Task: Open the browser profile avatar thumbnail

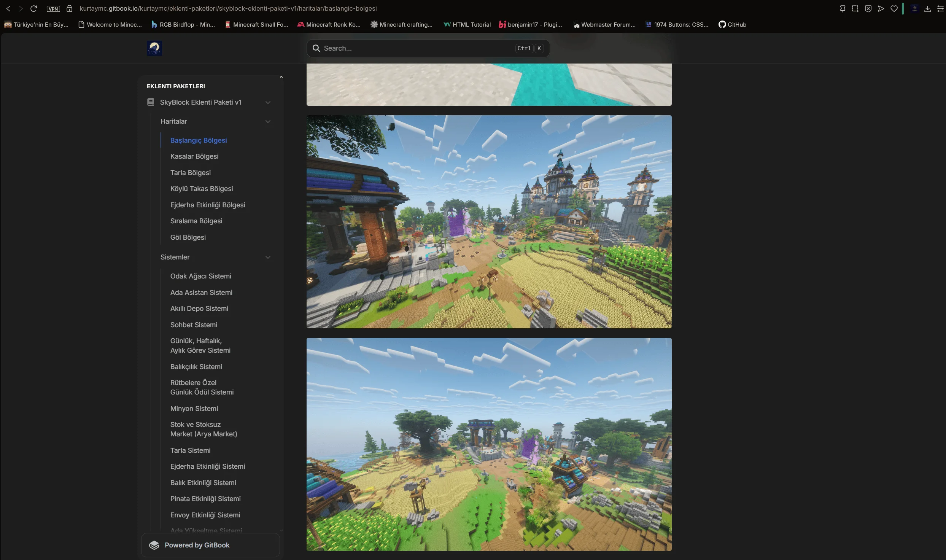Action: pos(915,8)
